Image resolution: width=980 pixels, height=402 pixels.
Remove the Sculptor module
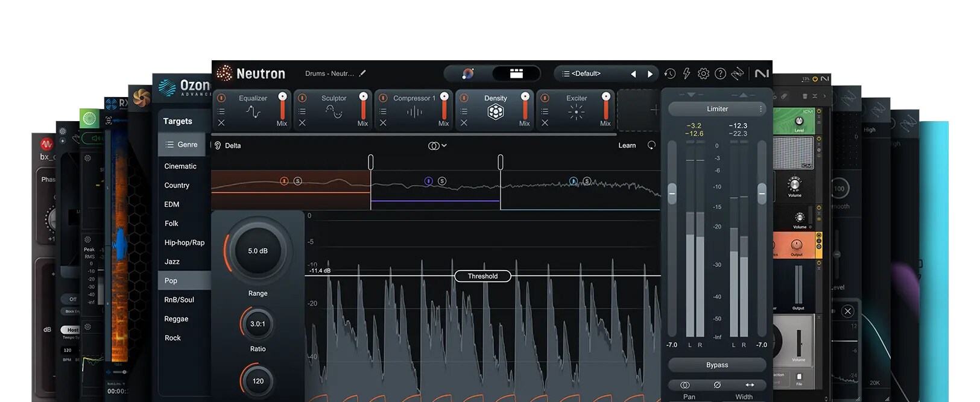(x=302, y=123)
